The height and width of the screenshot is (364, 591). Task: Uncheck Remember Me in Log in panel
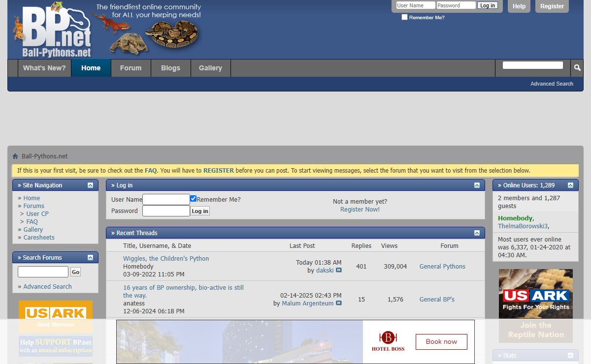pyautogui.click(x=194, y=199)
